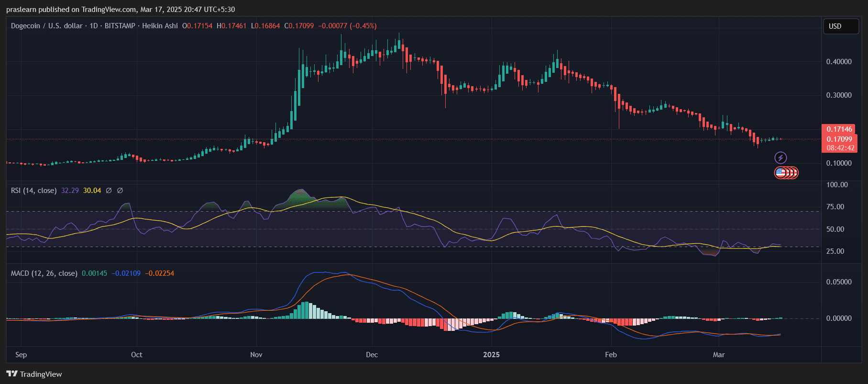This screenshot has height=384, width=868.
Task: Click the Feb marker on time axis
Action: [611, 355]
